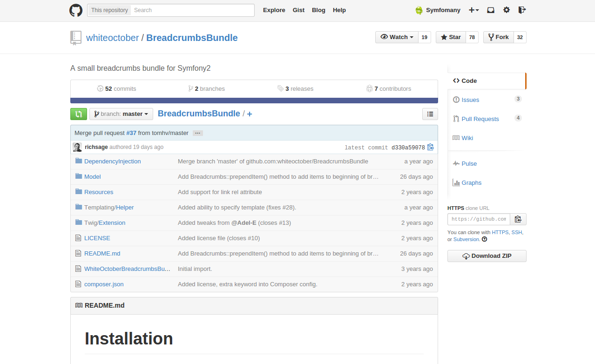Select the HTTPS clone URL field
The width and height of the screenshot is (595, 364).
(x=479, y=219)
